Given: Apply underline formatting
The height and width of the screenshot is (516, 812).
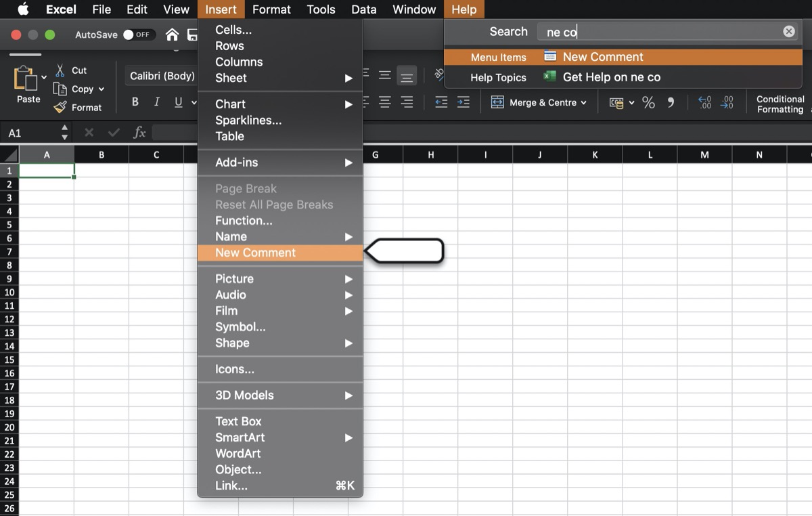Looking at the screenshot, I should pos(179,102).
